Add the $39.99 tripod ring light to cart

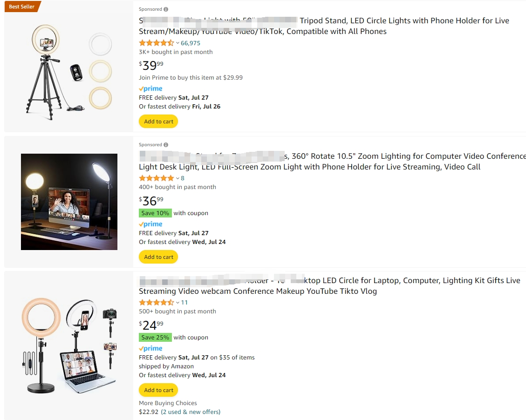158,122
